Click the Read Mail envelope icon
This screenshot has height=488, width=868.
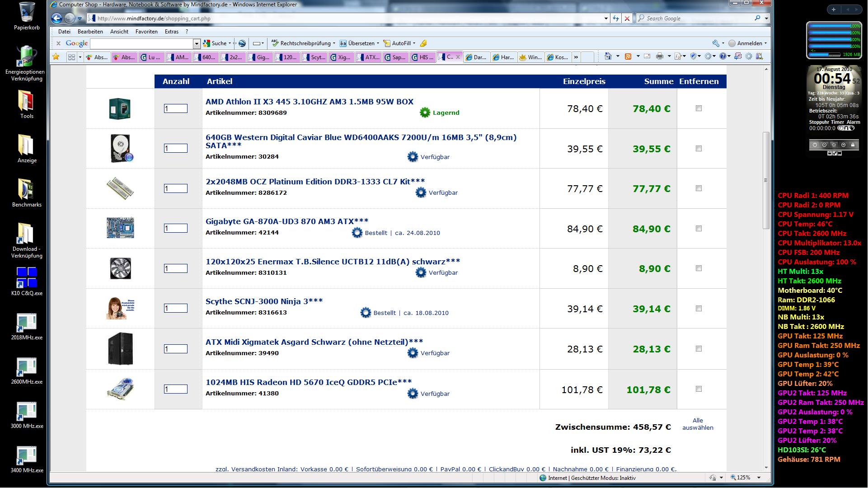(647, 56)
